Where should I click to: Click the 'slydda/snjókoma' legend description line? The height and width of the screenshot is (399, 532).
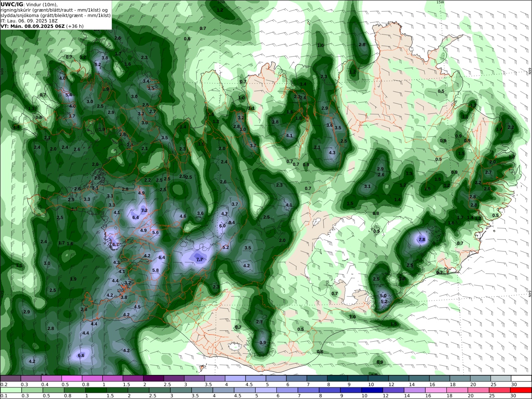(56, 15)
